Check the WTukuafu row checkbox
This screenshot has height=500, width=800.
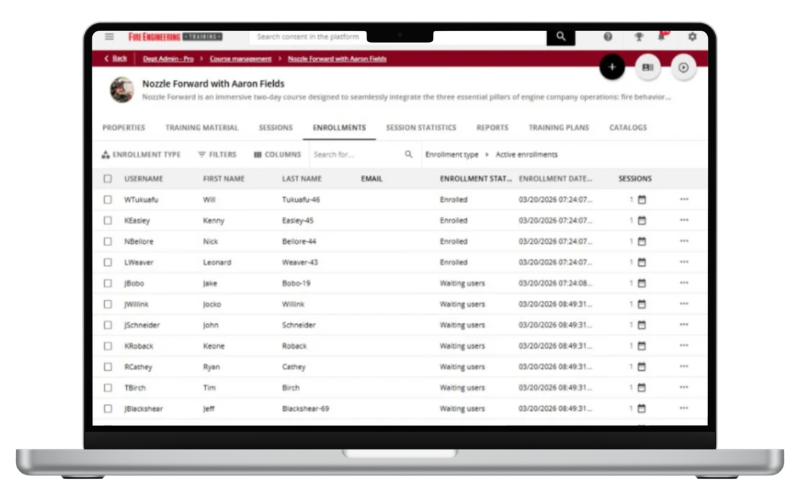[108, 199]
